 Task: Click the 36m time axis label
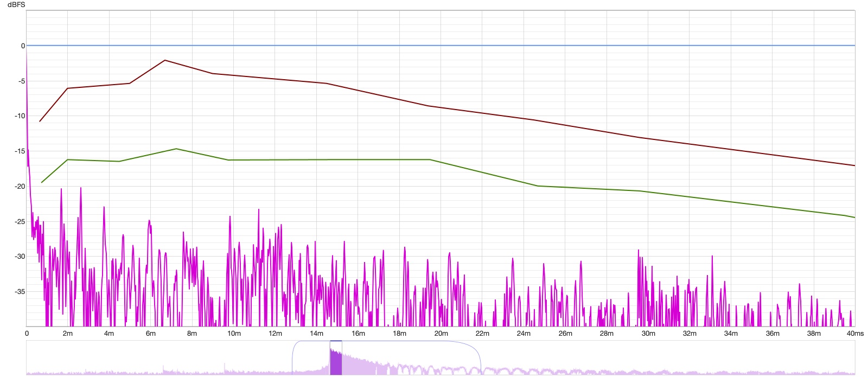(773, 333)
